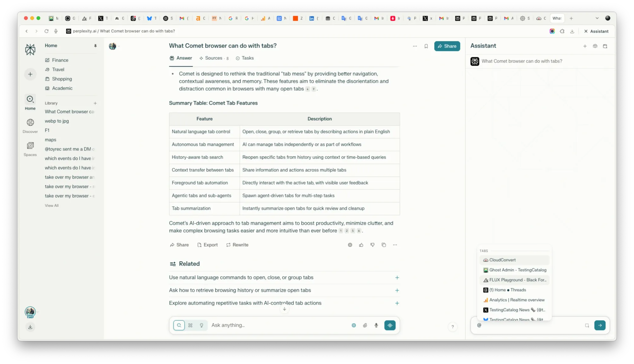
Task: Enable the lightbulb mode in the ask bar
Action: coord(202,325)
